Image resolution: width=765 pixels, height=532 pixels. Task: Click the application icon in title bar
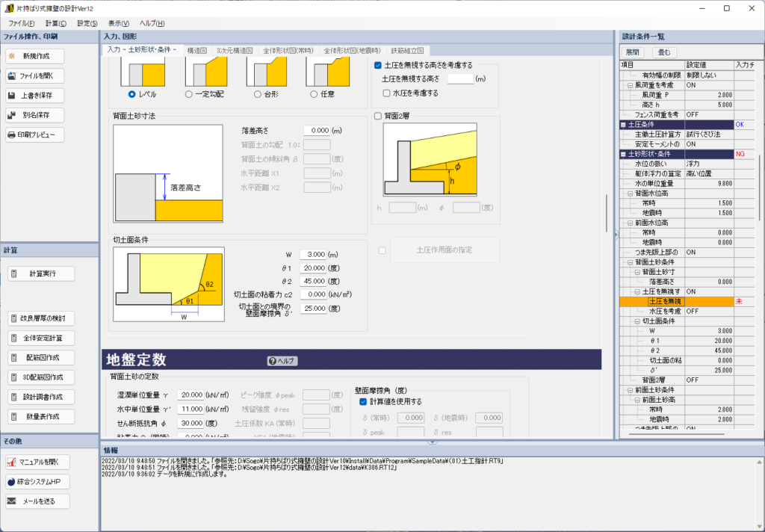9,8
